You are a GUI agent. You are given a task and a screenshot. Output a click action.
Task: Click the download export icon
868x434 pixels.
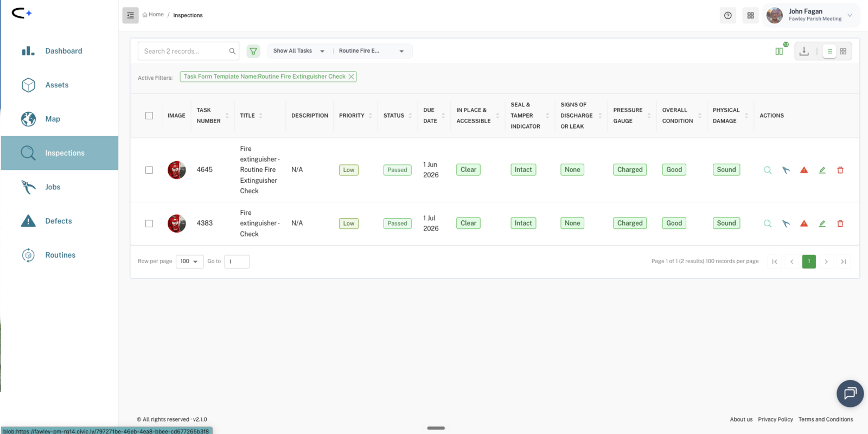pos(804,51)
